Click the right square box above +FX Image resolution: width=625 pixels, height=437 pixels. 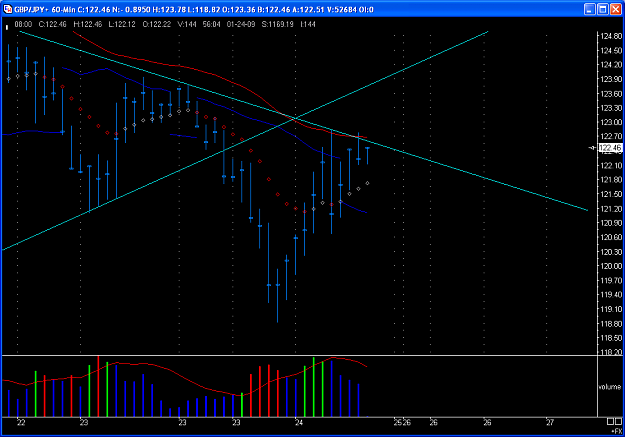point(618,422)
